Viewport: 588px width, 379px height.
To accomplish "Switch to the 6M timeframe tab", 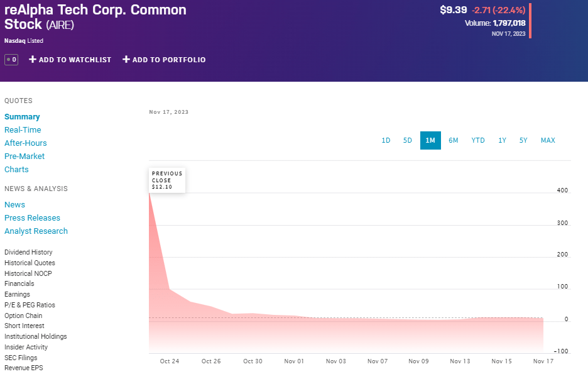I will pos(454,140).
